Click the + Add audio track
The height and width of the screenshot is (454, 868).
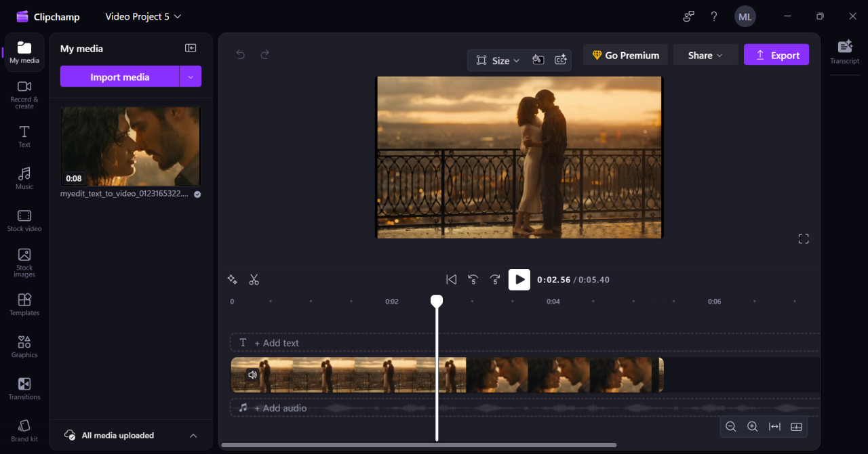click(x=525, y=408)
